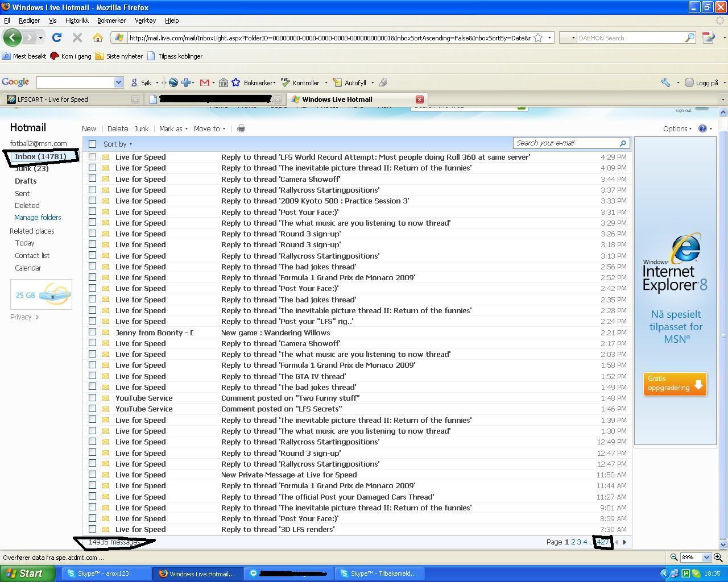
Task: Tick checkbox for 'The GTA IV thread' email
Action: tap(92, 376)
